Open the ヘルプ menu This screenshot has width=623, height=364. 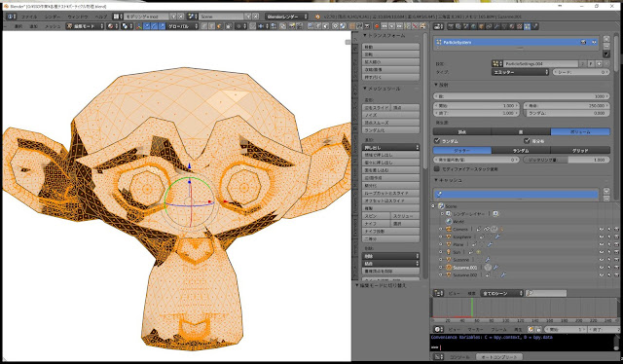(x=101, y=17)
